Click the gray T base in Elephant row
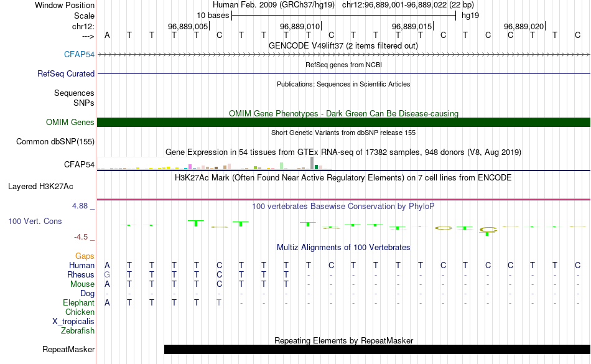Viewport: 591px width, 364px height. click(x=218, y=302)
